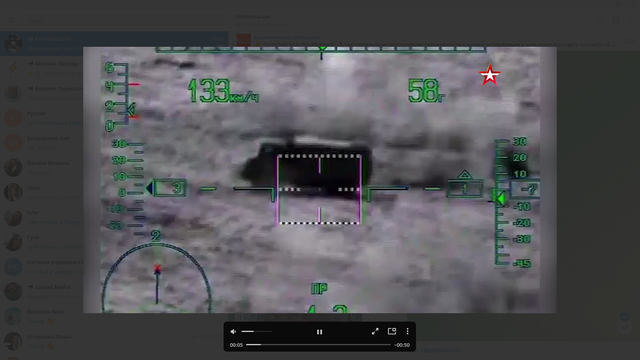Toggle the side panel icon in channel header
The width and height of the screenshot is (640, 360).
616,20
